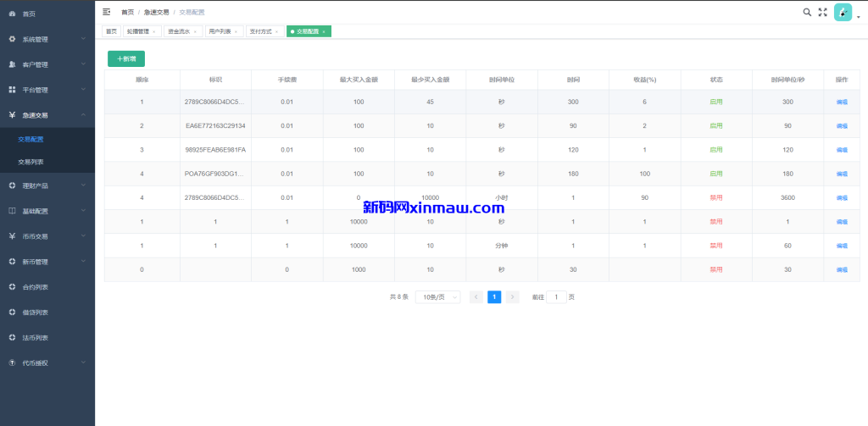Click the 基础配置 book icon
This screenshot has height=426, width=868.
(12, 211)
